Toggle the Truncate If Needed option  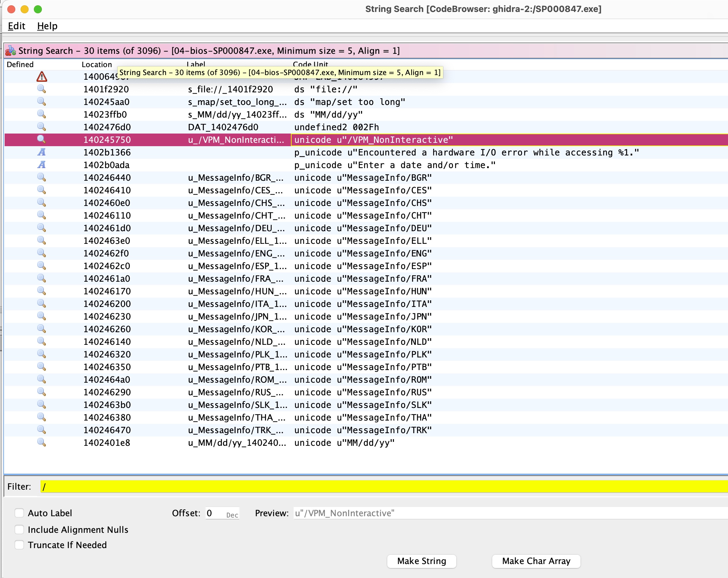click(x=19, y=544)
